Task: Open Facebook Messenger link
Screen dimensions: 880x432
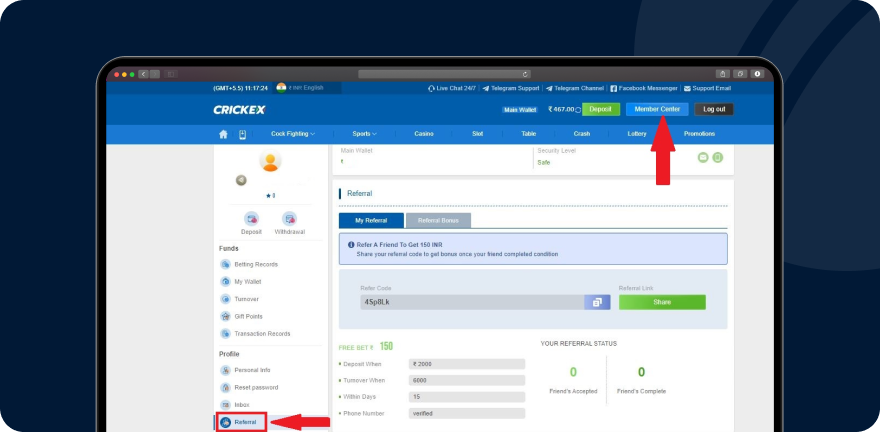Action: [644, 88]
